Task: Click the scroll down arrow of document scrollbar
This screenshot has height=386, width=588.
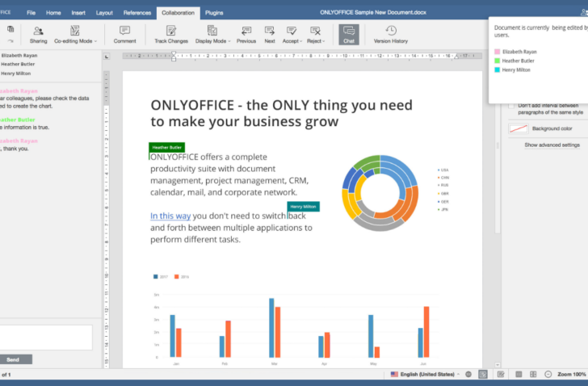Action: tap(498, 365)
